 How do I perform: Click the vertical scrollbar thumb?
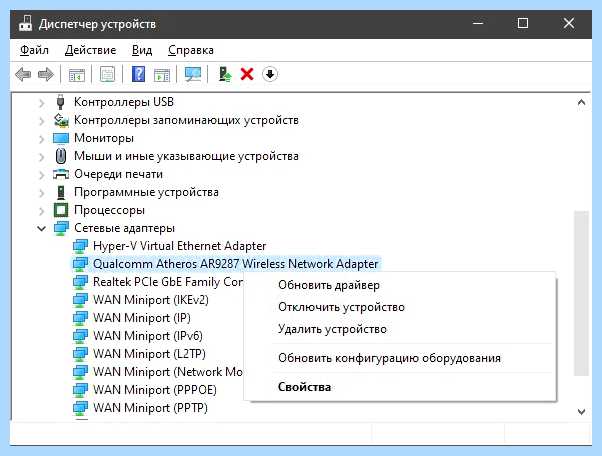[581, 293]
